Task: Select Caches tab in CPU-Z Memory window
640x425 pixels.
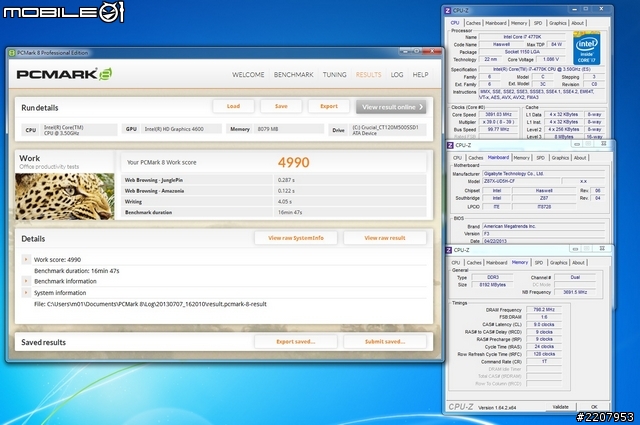Action: pyautogui.click(x=474, y=263)
